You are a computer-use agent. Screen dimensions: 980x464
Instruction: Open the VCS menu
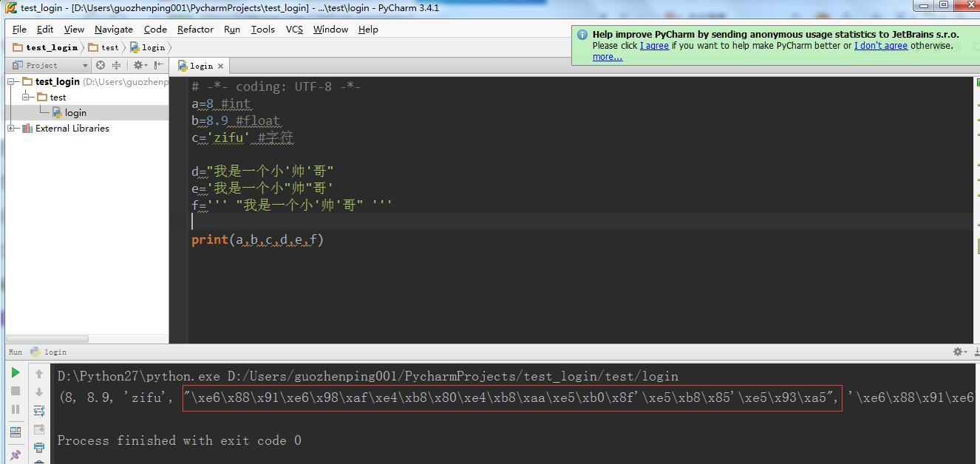pyautogui.click(x=294, y=29)
